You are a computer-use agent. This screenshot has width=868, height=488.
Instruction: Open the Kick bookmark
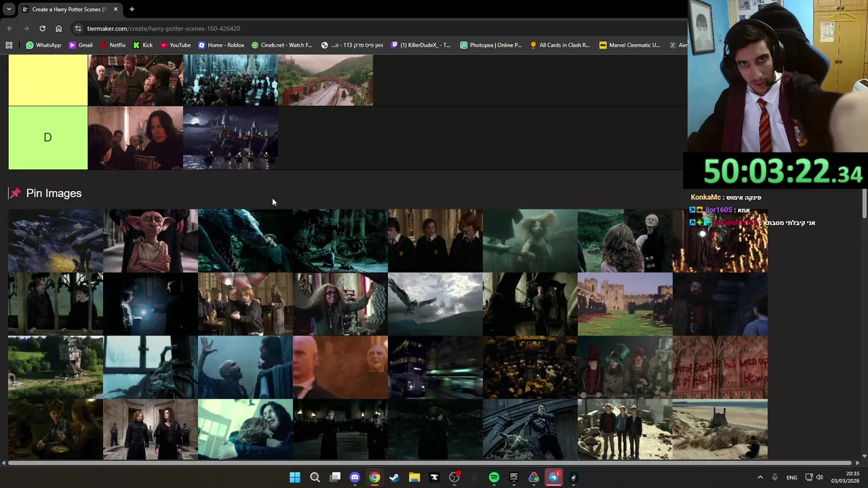142,45
